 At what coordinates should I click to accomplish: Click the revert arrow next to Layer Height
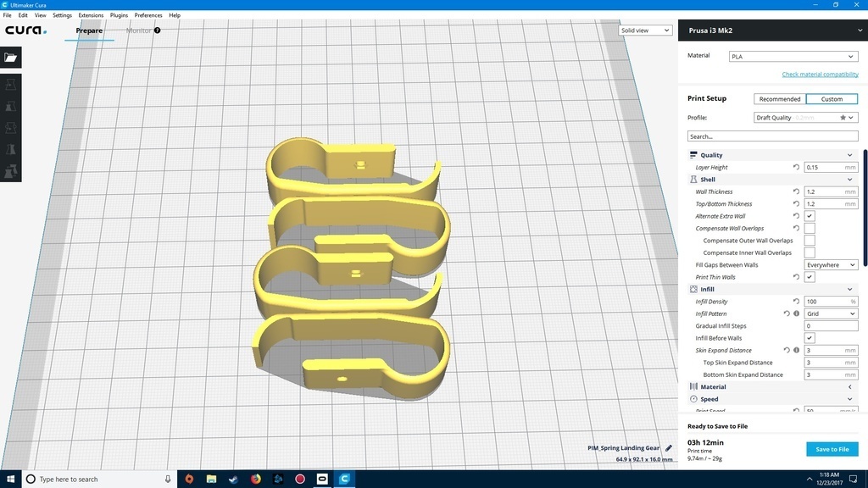796,167
